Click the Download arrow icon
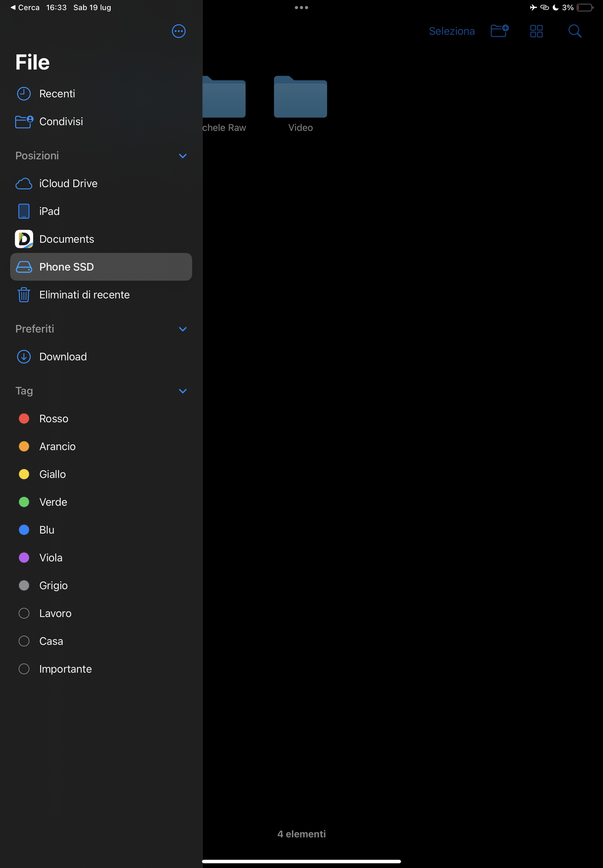603x868 pixels. click(24, 357)
